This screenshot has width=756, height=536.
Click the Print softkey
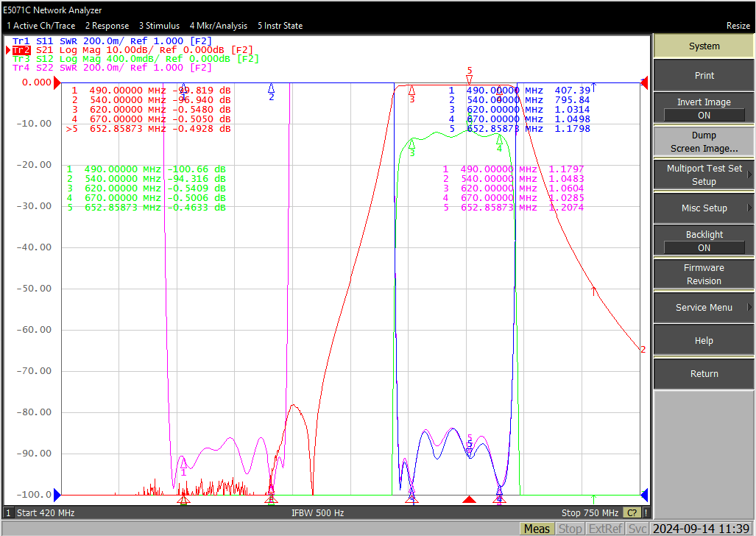pyautogui.click(x=704, y=76)
